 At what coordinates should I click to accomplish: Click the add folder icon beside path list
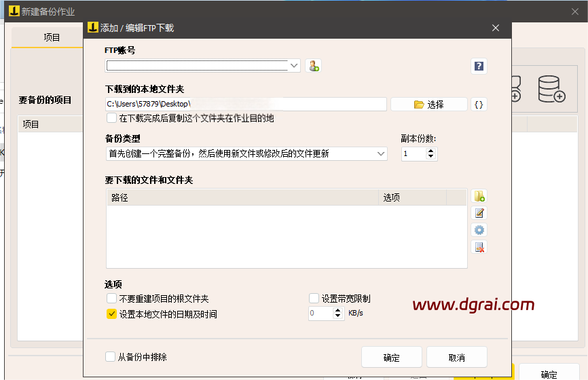point(479,197)
